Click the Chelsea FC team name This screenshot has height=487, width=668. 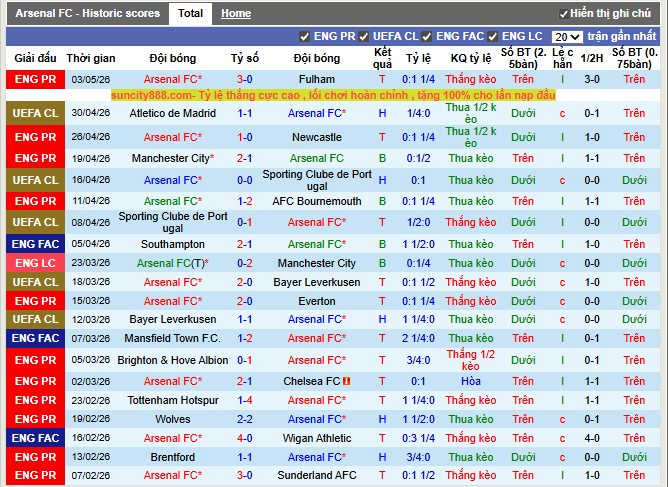click(x=311, y=381)
